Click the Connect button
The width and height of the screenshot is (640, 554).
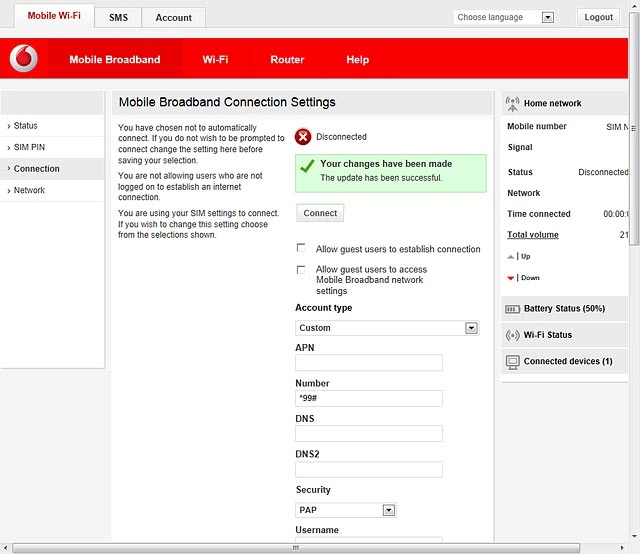pyautogui.click(x=320, y=213)
